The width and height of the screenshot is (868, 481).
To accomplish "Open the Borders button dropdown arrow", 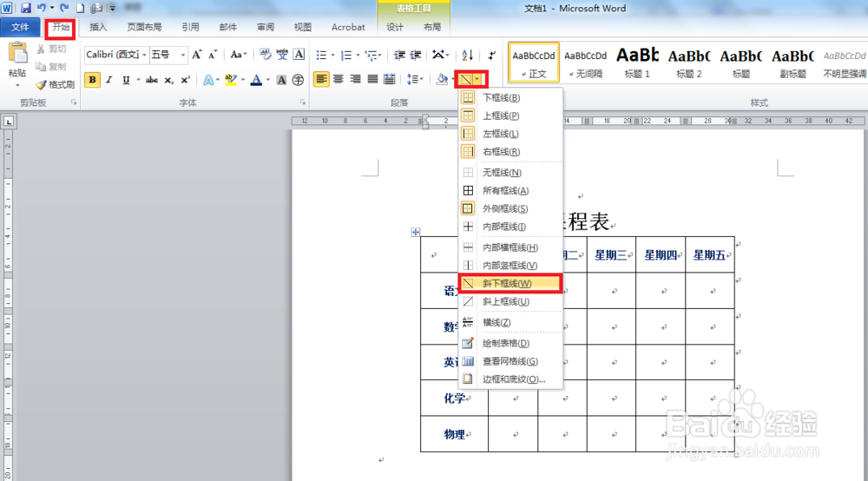I will (x=477, y=79).
